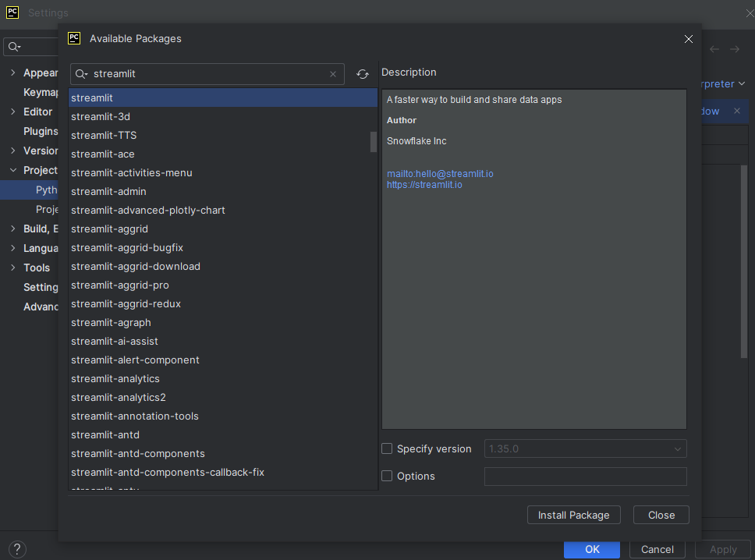Collapse the Project section in Settings tree
Image resolution: width=755 pixels, height=560 pixels.
coord(13,170)
